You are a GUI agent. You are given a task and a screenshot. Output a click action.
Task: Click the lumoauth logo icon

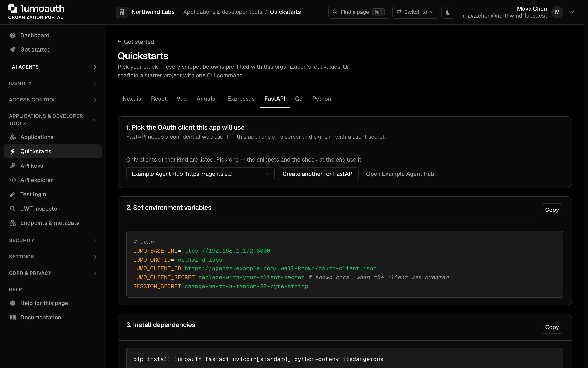pos(13,9)
